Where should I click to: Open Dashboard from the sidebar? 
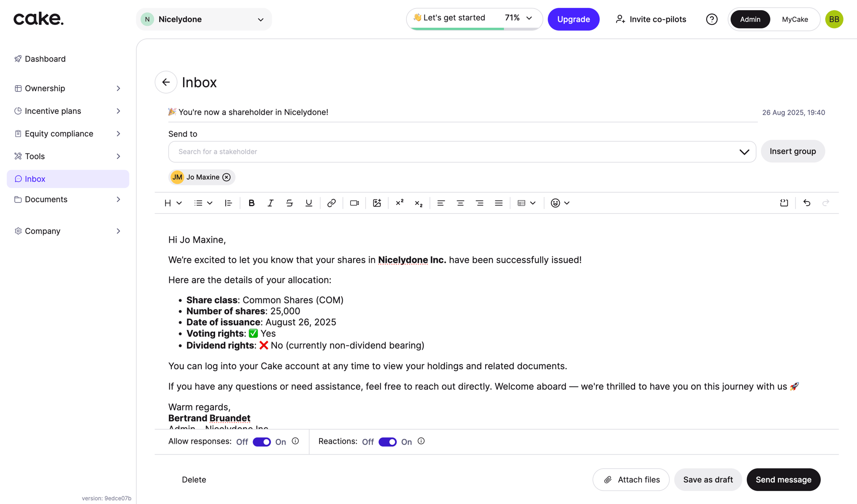[45, 59]
